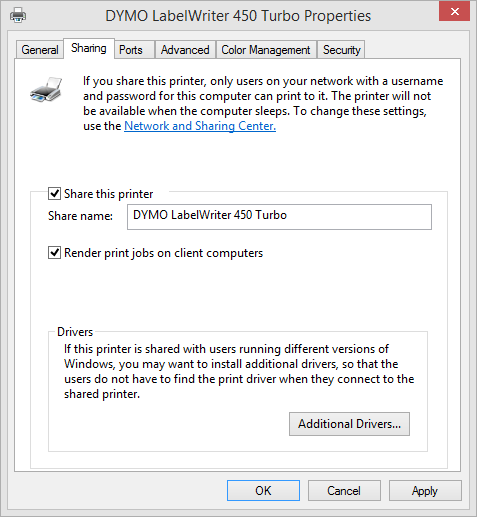Close the Properties dialog with the red X

454,12
